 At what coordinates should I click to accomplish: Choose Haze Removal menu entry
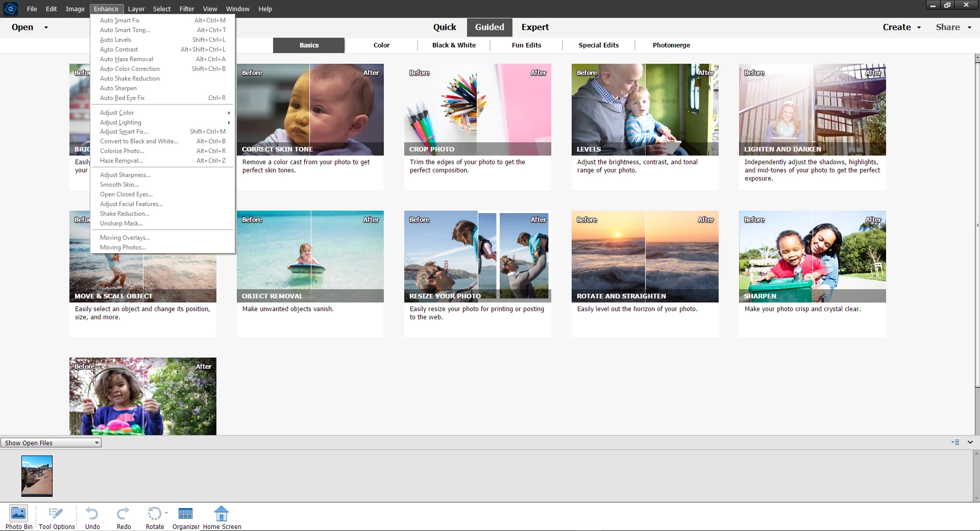(162, 161)
